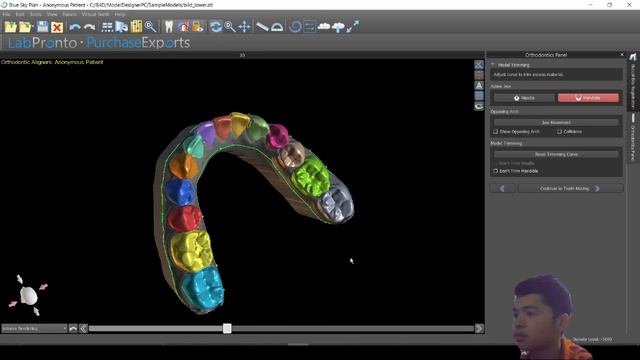Select Mandible as the active jaw

pos(588,98)
